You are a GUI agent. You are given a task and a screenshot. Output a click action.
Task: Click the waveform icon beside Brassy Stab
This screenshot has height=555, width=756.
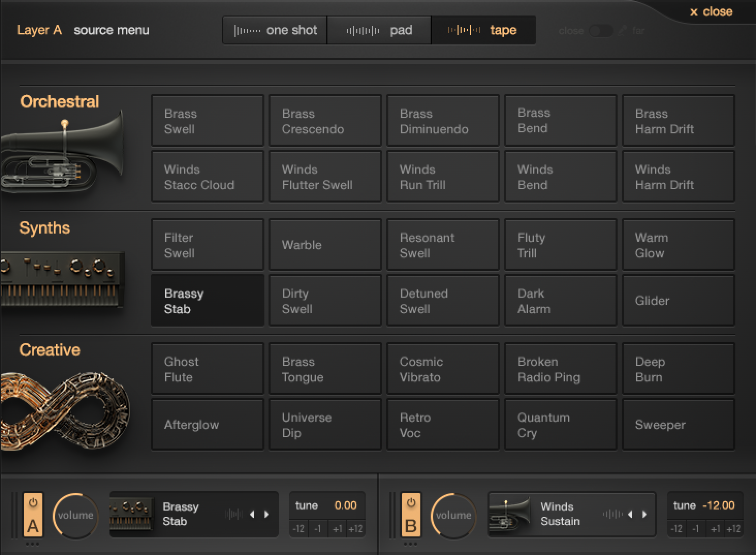click(233, 514)
